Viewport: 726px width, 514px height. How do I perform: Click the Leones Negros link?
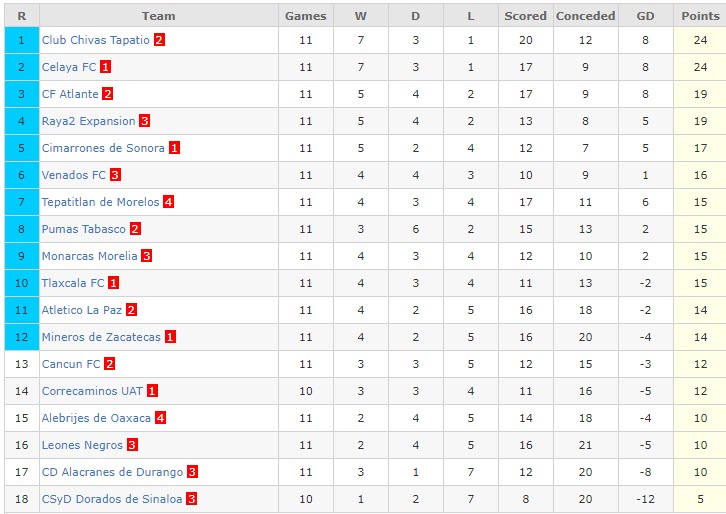pos(82,445)
